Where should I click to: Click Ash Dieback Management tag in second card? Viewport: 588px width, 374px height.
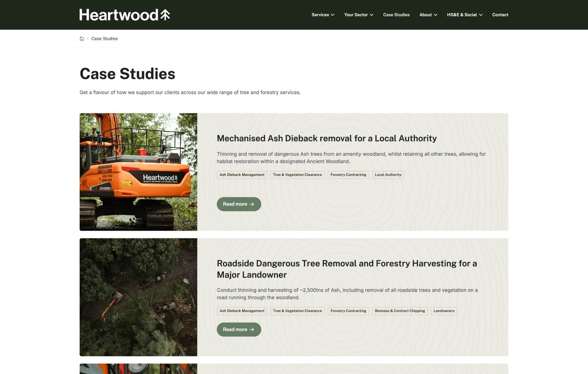click(242, 311)
